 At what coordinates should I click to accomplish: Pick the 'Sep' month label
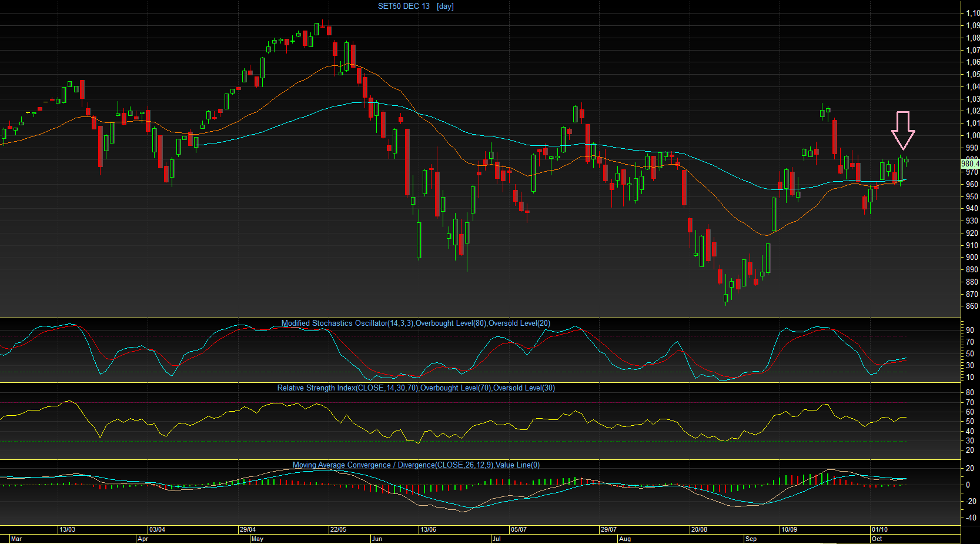751,539
